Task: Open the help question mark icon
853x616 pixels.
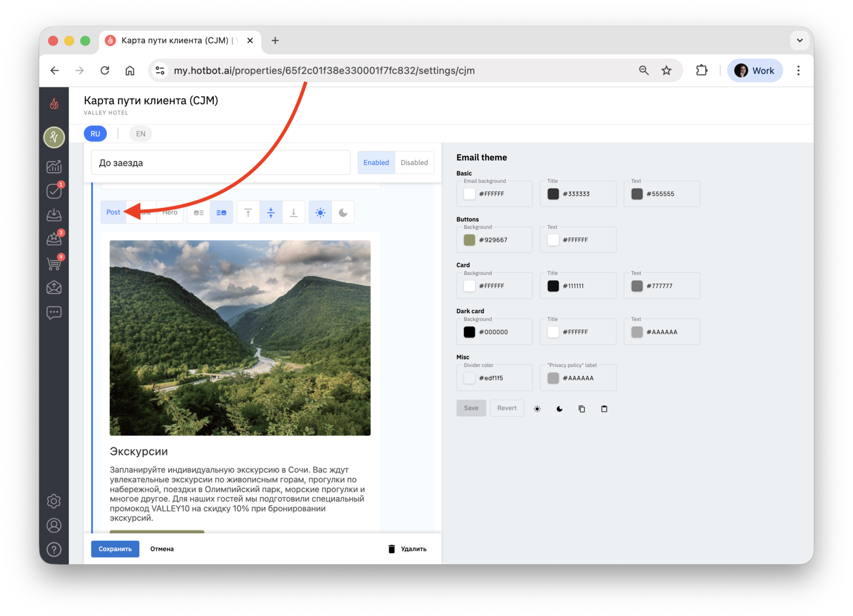Action: coord(54,550)
